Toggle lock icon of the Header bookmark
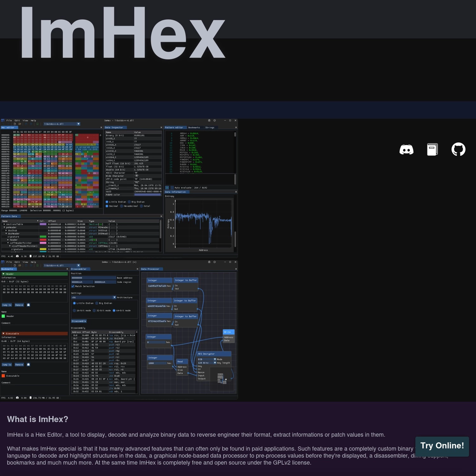476x476 pixels. [28, 305]
